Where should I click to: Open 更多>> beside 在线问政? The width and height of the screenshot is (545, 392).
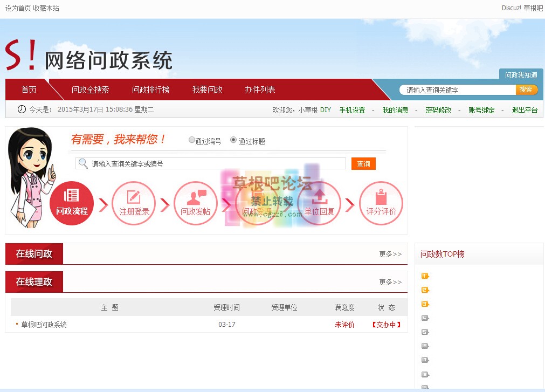point(389,254)
